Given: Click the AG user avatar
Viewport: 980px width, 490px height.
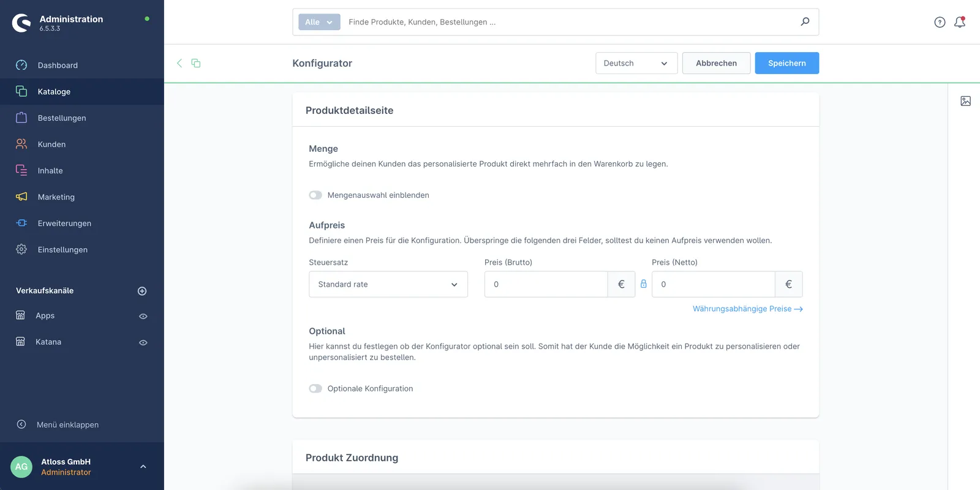Looking at the screenshot, I should coord(21,467).
